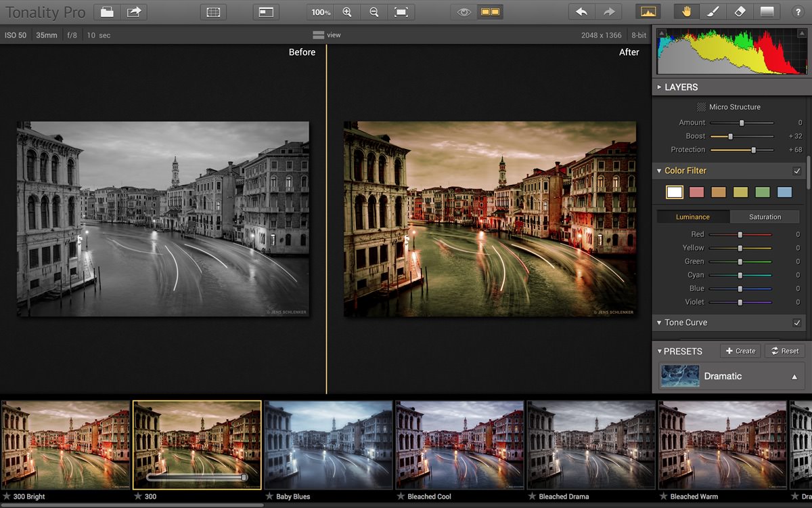Click the Protection slider

[x=742, y=150]
